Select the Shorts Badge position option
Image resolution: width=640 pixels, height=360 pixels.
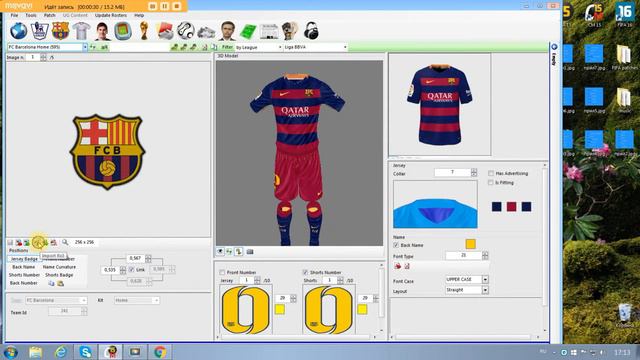tap(59, 275)
